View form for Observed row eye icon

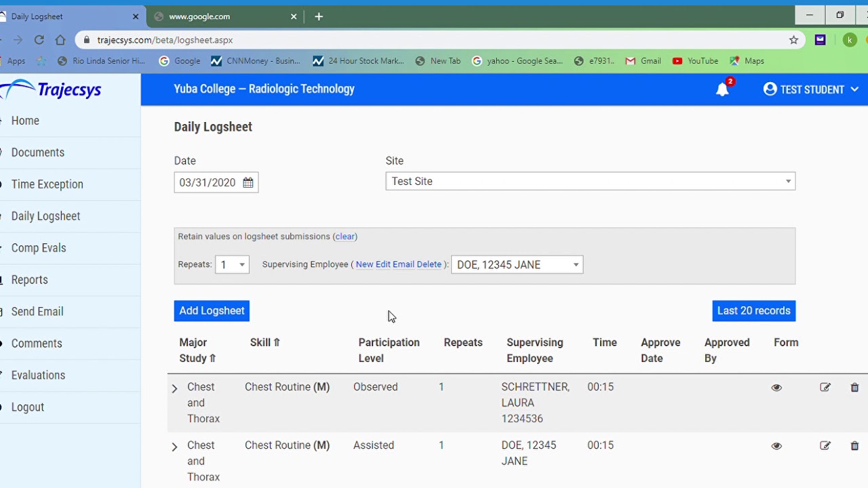coord(776,388)
